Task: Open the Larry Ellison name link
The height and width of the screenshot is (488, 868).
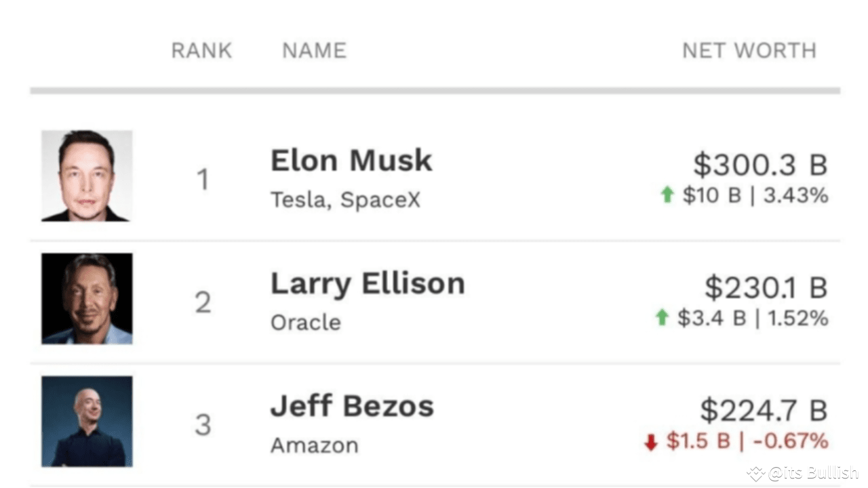Action: click(x=368, y=283)
